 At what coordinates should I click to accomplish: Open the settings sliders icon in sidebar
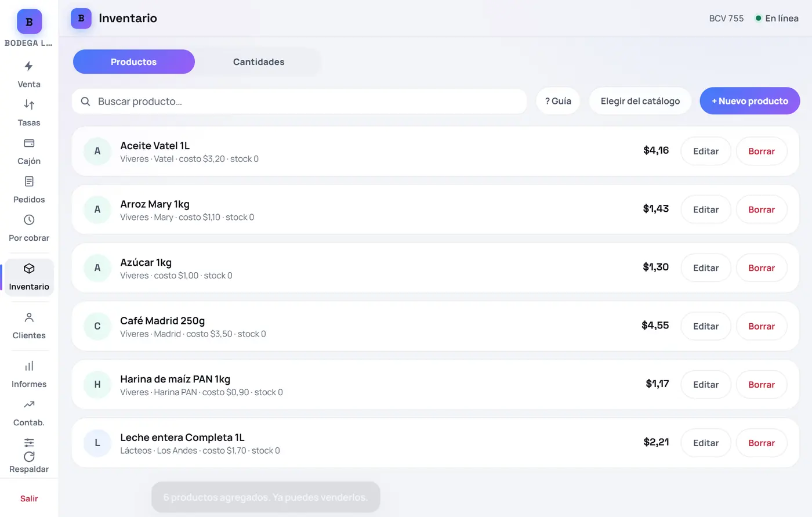point(29,442)
